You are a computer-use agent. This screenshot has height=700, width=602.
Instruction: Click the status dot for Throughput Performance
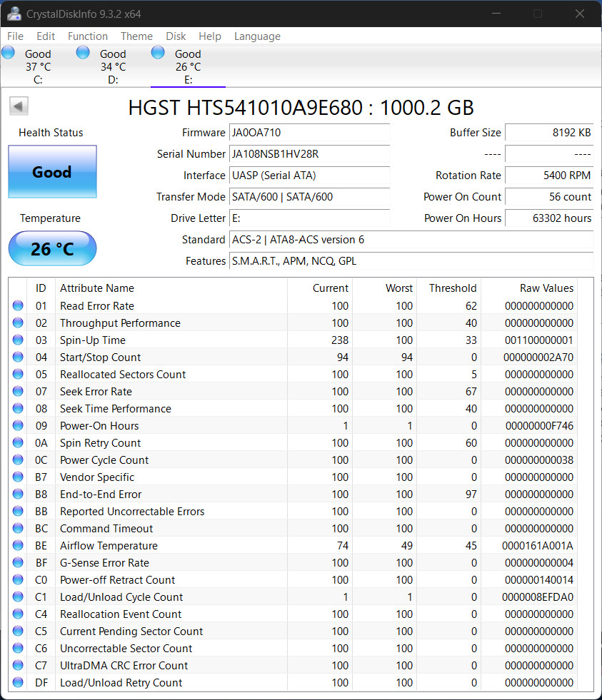18,323
